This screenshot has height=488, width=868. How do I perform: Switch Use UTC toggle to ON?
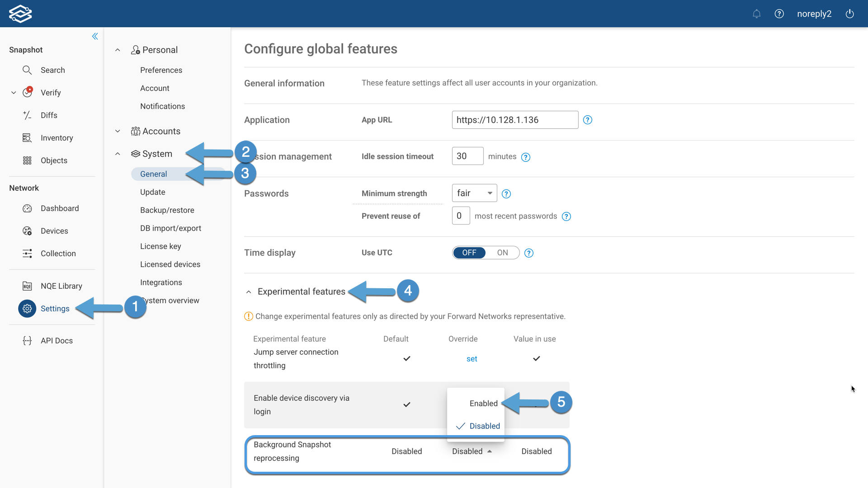pyautogui.click(x=502, y=253)
